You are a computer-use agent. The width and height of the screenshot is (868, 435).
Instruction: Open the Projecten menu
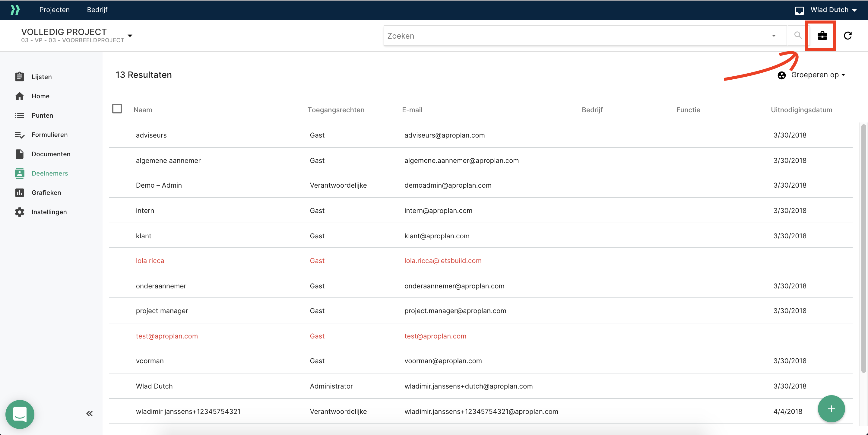coord(55,10)
